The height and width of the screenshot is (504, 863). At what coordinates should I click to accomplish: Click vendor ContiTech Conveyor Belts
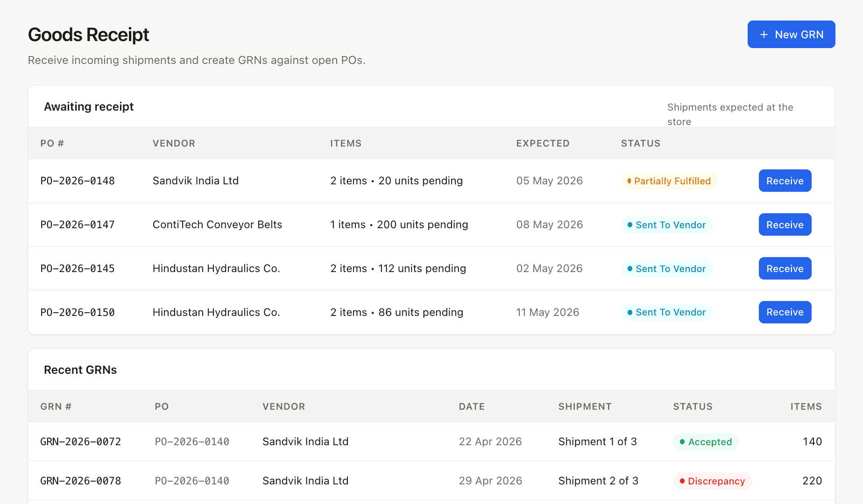pos(217,224)
